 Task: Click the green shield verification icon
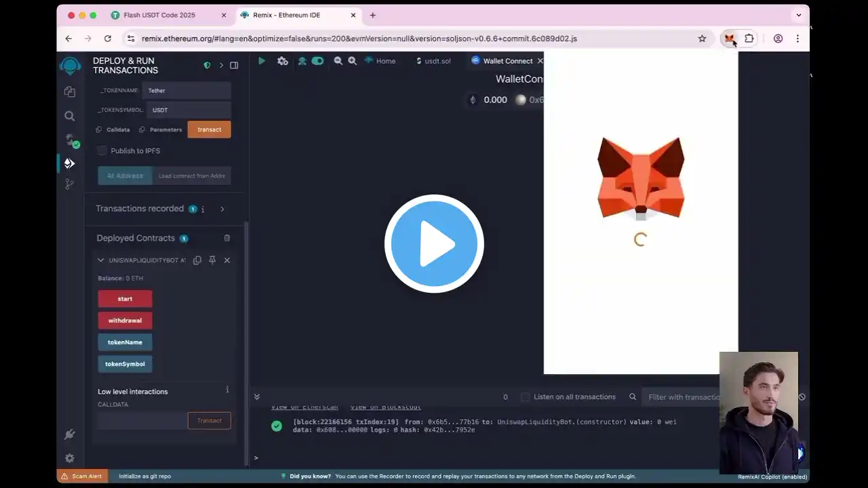click(x=207, y=65)
